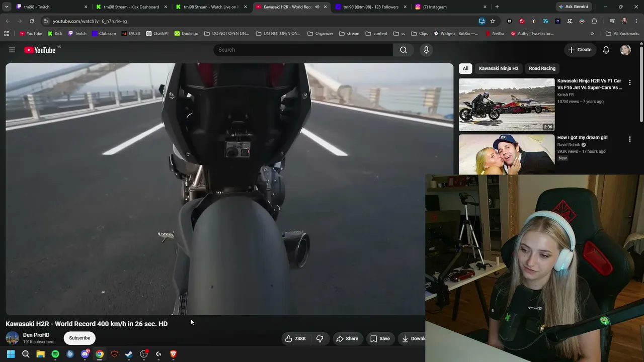Screen dimensions: 644x362
Task: Open Steam from the taskbar
Action: (129, 354)
